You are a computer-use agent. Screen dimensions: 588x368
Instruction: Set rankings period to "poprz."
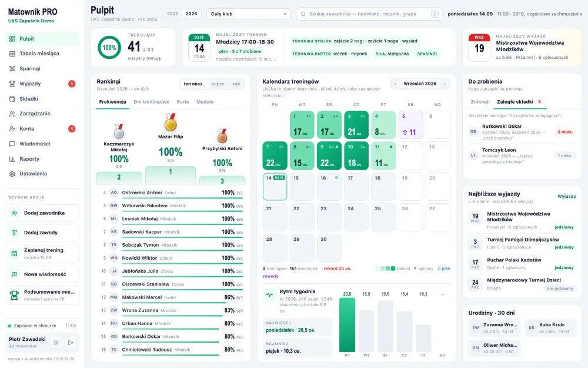point(218,84)
